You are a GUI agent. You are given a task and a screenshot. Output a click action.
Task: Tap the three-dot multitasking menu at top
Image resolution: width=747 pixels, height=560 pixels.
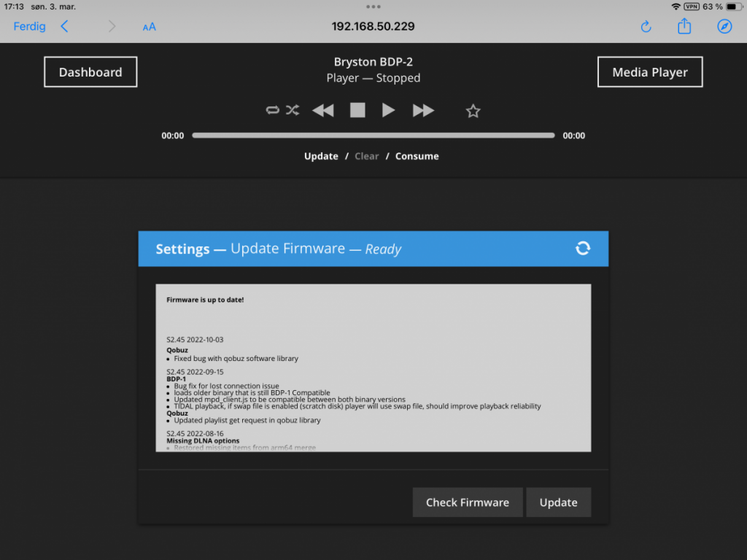373,7
